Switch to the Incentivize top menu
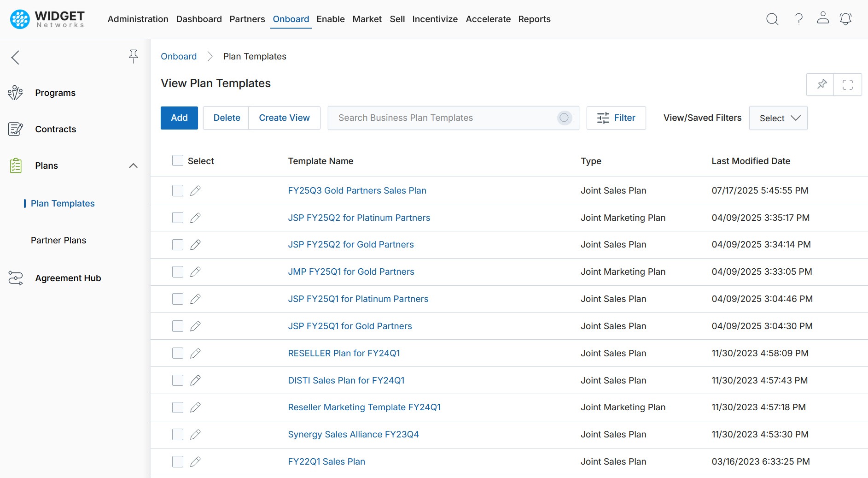 [x=435, y=19]
